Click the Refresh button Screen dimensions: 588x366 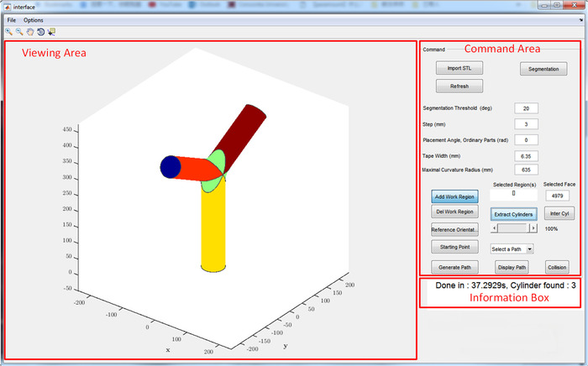tap(459, 86)
